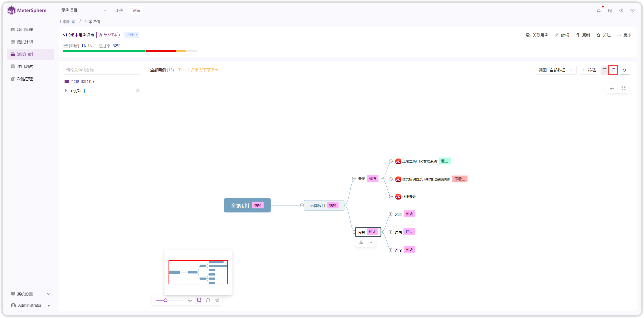The width and height of the screenshot is (644, 318).
Task: Open the 筛选 filter
Action: [589, 70]
